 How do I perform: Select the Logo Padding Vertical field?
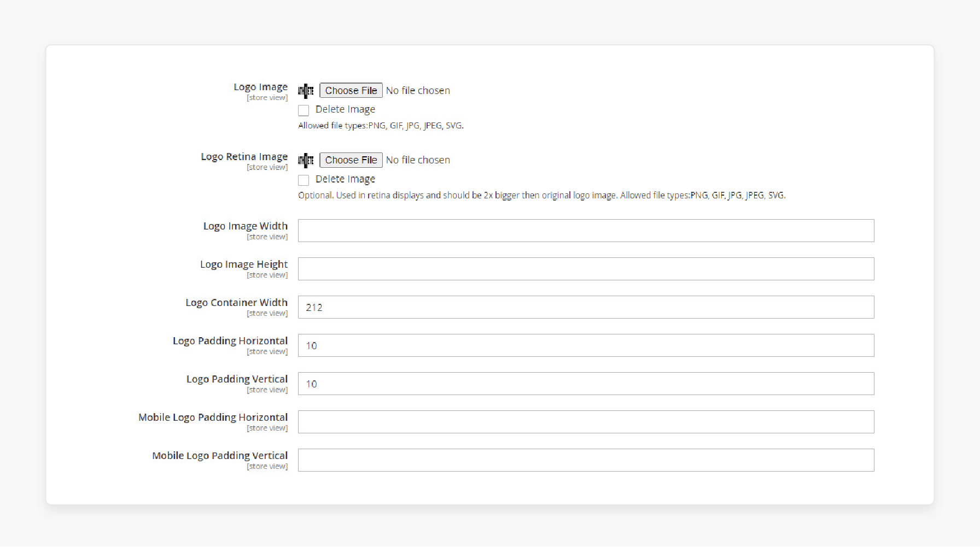click(x=586, y=384)
